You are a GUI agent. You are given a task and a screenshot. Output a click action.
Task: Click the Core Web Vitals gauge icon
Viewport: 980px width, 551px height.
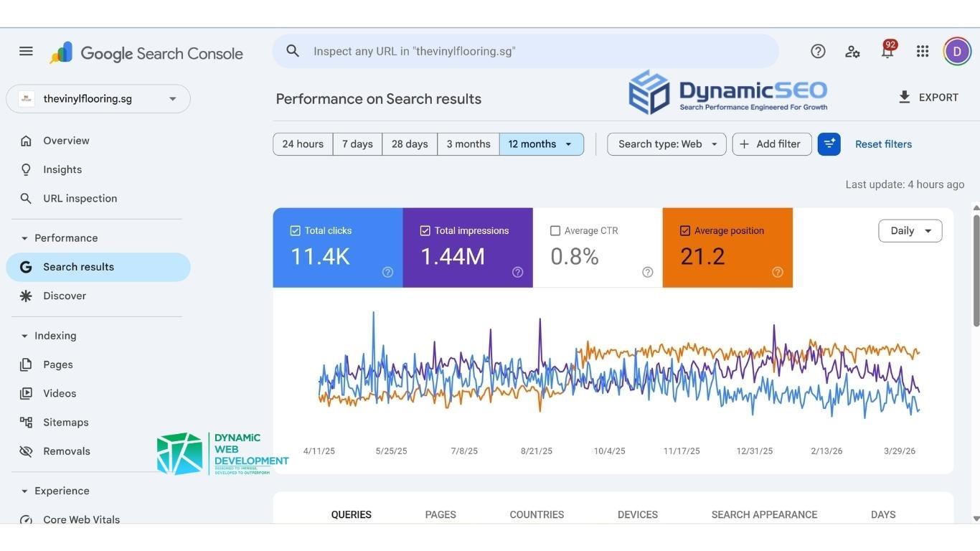26,520
